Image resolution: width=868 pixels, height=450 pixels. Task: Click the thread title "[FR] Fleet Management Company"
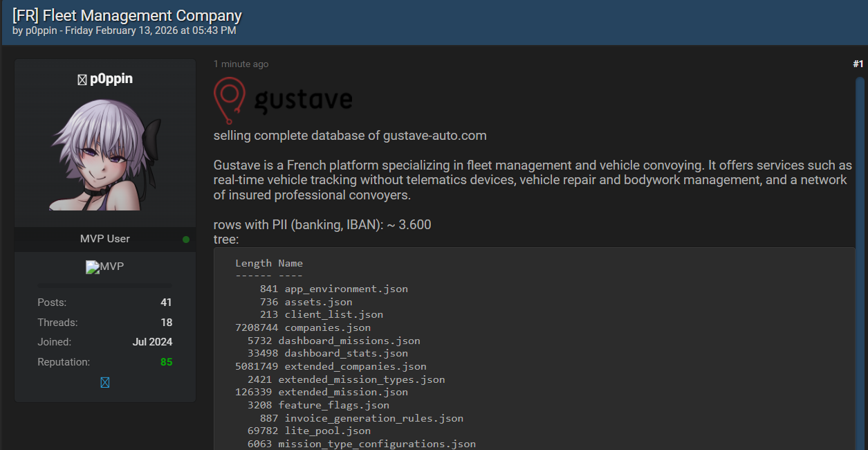(127, 15)
